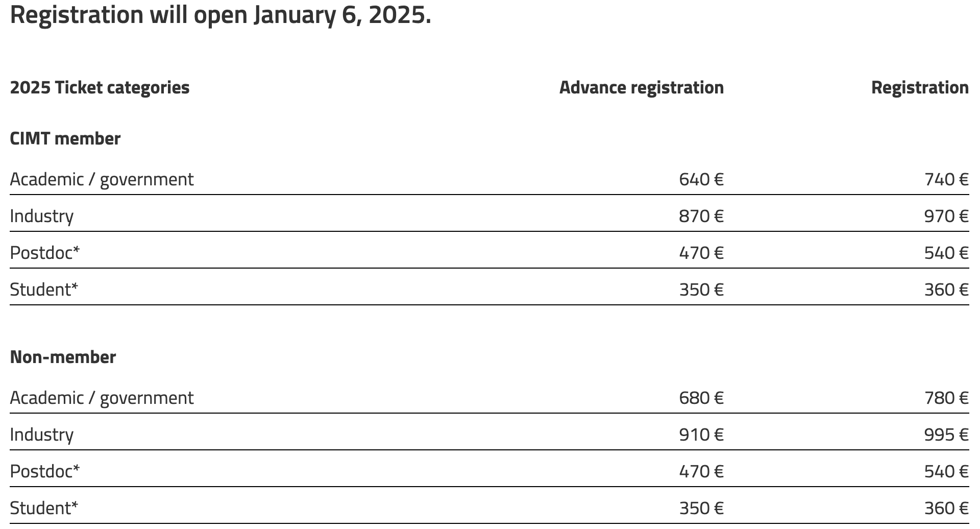Select the 'Non-member' section heading
This screenshot has height=529, width=980.
coord(63,357)
